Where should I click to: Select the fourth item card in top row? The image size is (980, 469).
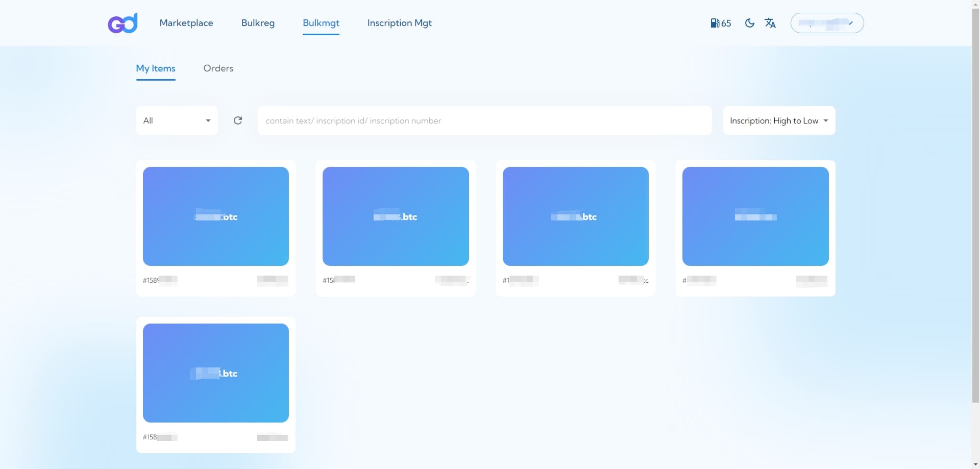(x=755, y=216)
